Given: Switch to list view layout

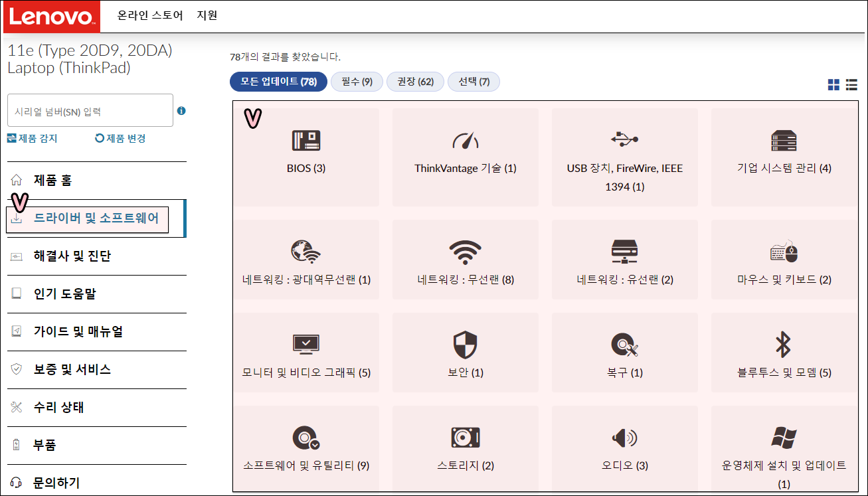Looking at the screenshot, I should [851, 85].
